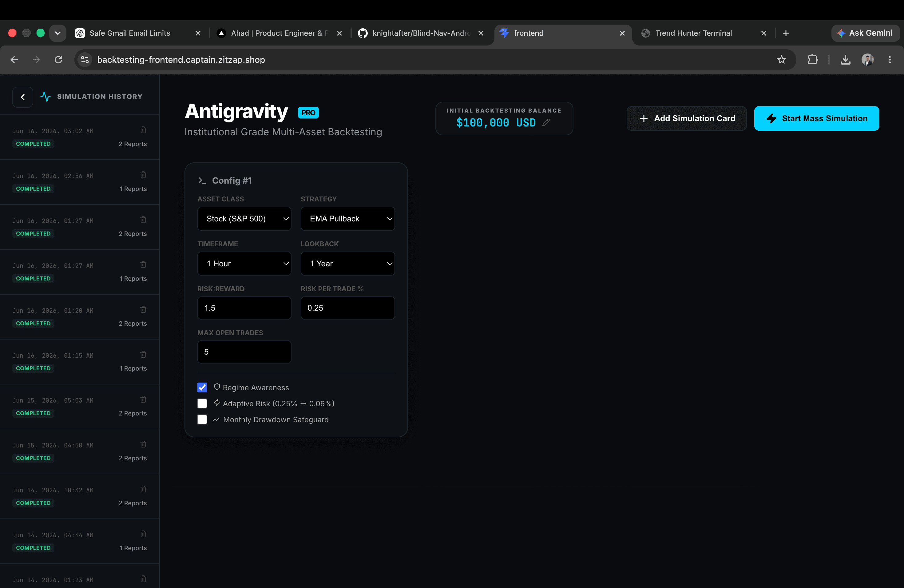The width and height of the screenshot is (904, 588).
Task: Switch to Ahad Product Engineer tab
Action: tap(280, 34)
